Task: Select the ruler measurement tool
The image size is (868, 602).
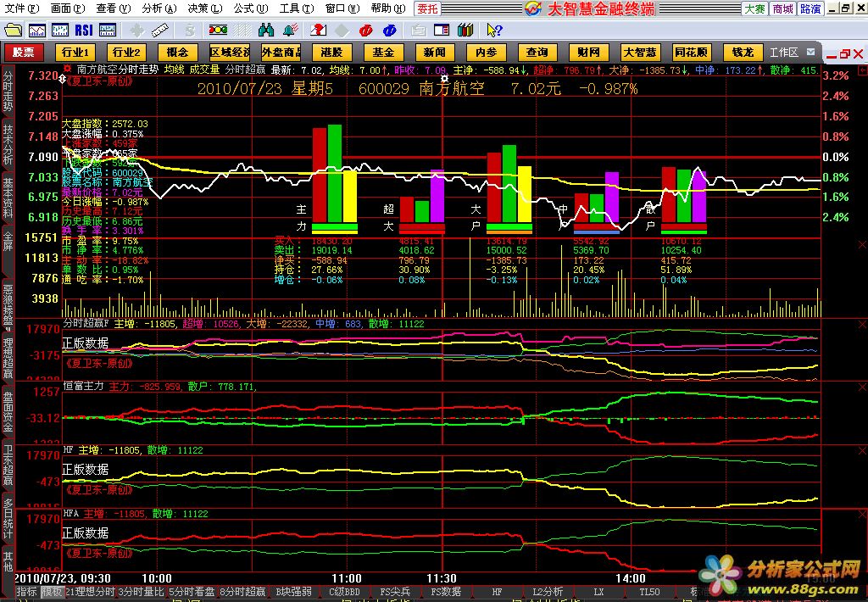Action: coord(160,30)
